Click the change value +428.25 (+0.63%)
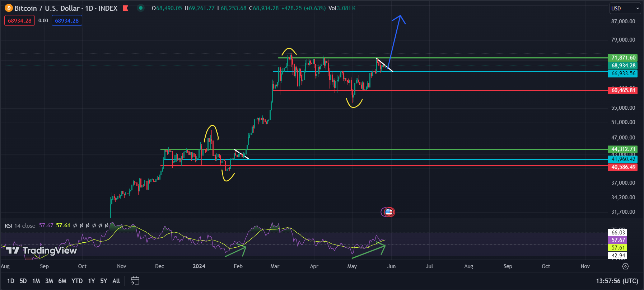The image size is (644, 290). point(304,8)
